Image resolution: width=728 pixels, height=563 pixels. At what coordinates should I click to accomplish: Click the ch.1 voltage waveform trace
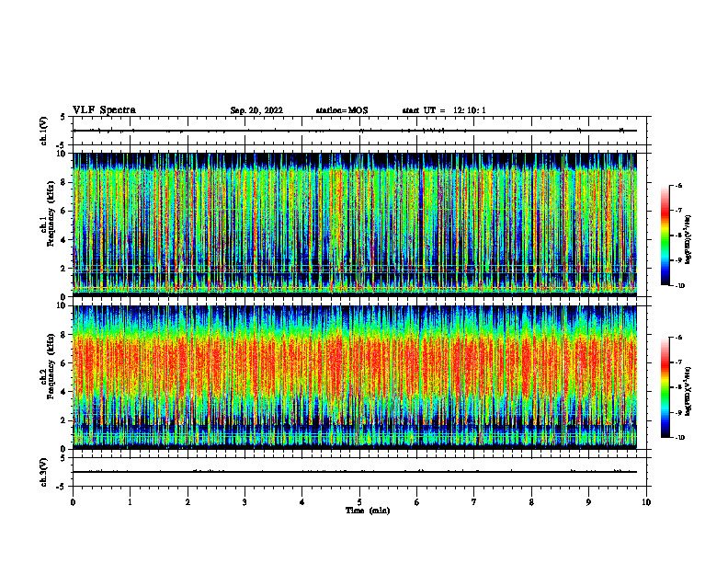click(355, 131)
